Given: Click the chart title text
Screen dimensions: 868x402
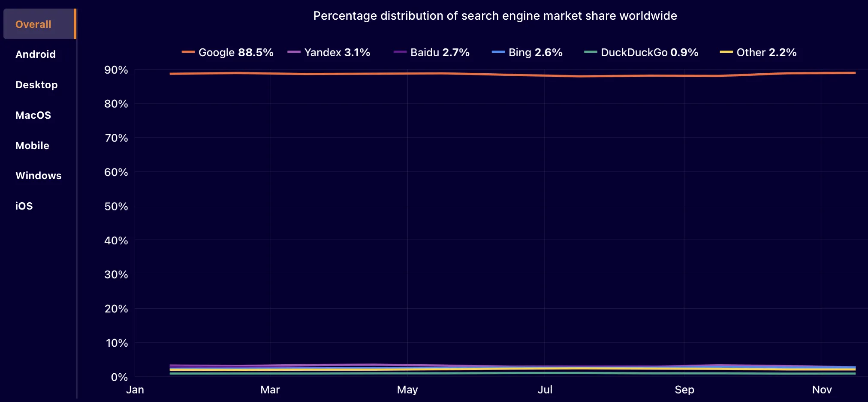Looking at the screenshot, I should [x=495, y=16].
